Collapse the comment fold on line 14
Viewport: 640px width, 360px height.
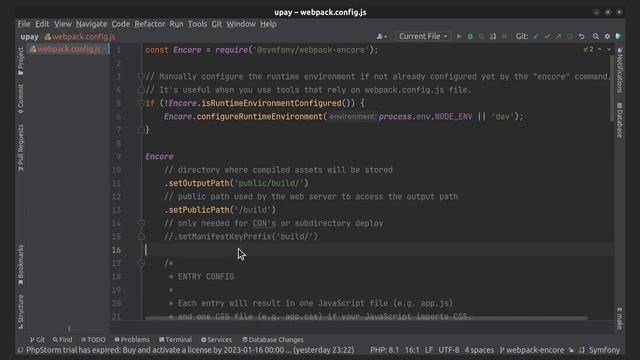pyautogui.click(x=141, y=223)
